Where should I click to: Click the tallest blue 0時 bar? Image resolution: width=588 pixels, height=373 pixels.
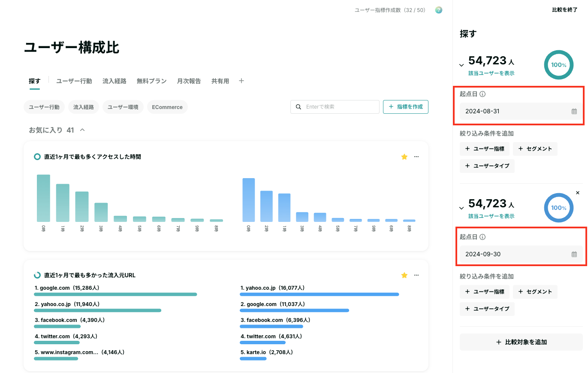click(x=249, y=200)
